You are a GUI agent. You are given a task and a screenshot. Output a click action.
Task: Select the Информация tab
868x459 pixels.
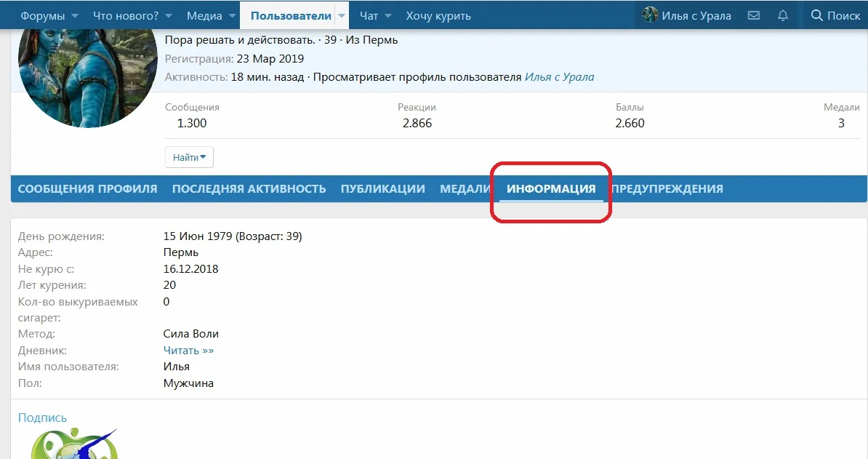(x=551, y=189)
